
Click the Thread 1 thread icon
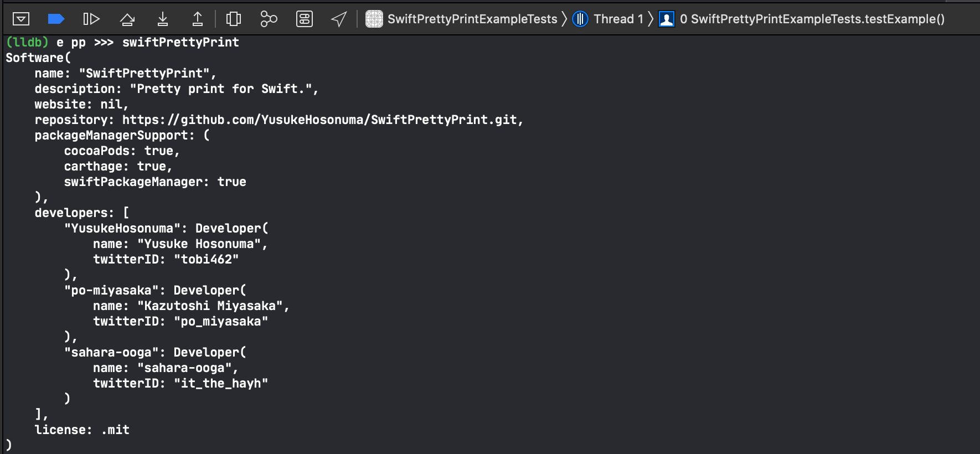pos(580,19)
